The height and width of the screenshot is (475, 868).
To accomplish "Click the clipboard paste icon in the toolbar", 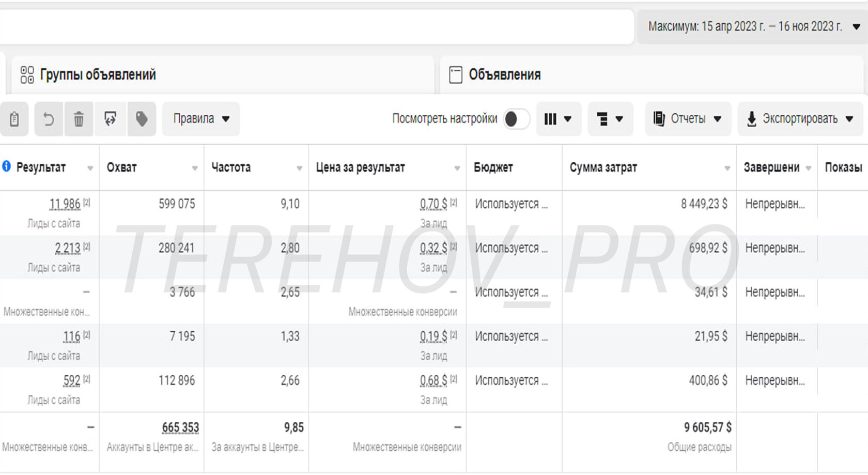I will (x=14, y=119).
